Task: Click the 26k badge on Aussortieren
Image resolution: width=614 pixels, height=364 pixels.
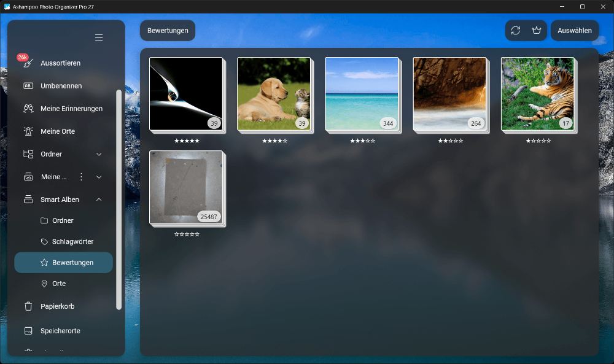Action: [22, 57]
